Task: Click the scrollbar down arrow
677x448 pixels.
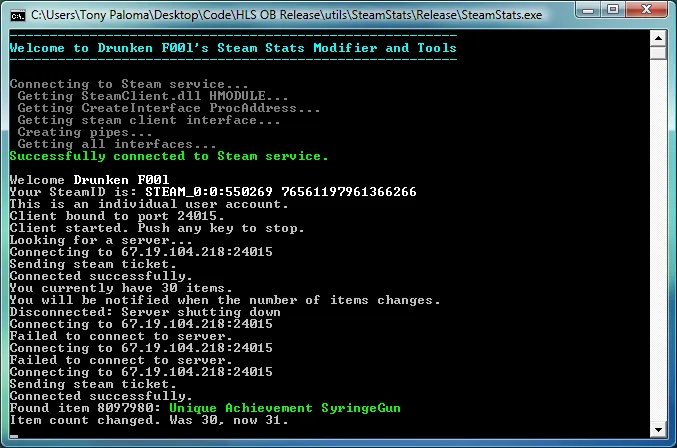Action: (658, 429)
